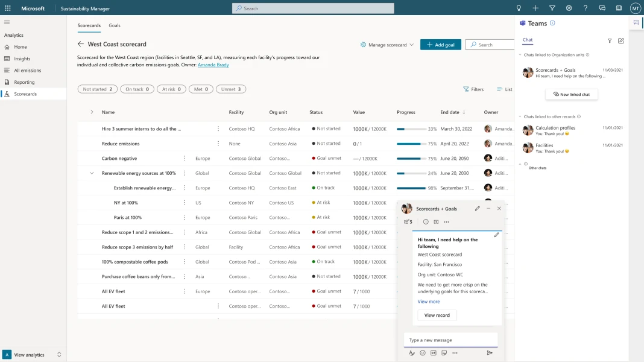644x362 pixels.
Task: Open the Help question mark icon
Action: coord(584,8)
